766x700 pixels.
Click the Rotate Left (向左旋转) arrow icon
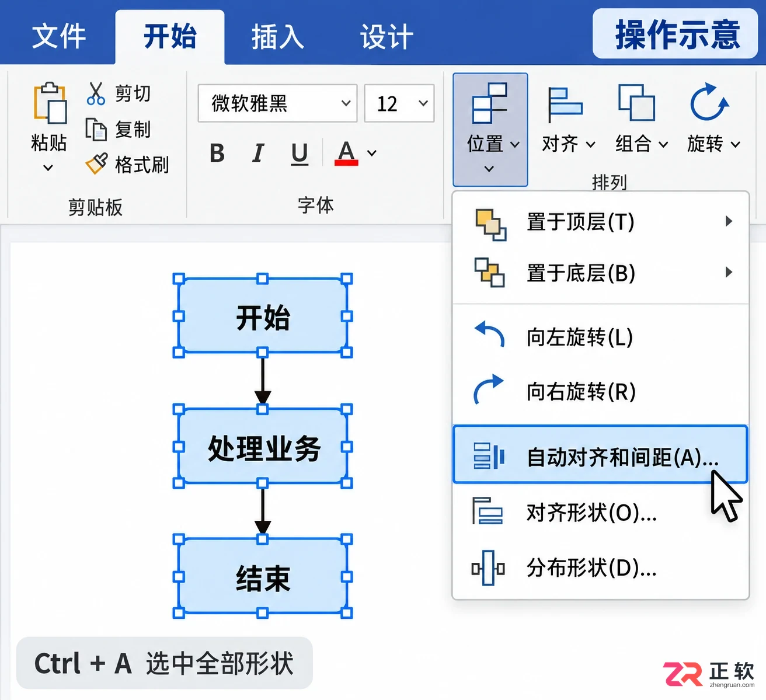(x=489, y=335)
